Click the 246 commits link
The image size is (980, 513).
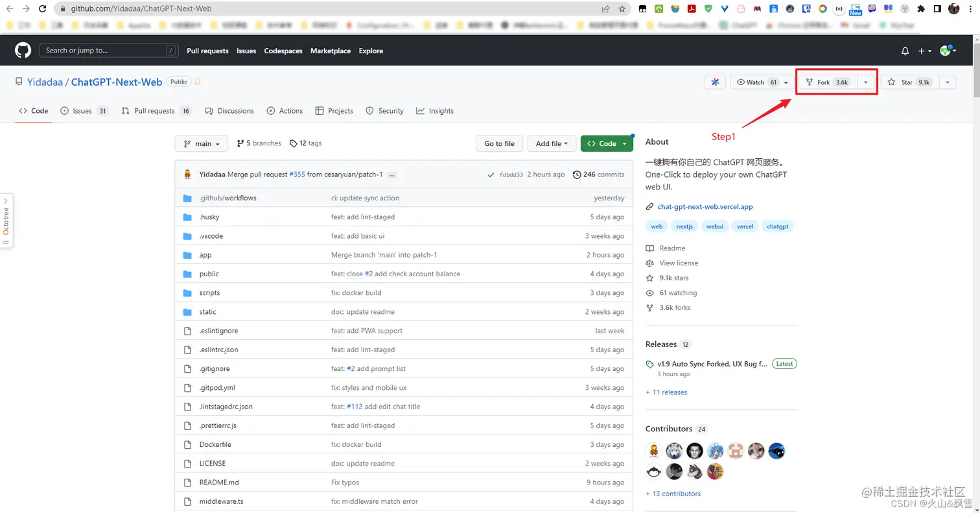[599, 174]
